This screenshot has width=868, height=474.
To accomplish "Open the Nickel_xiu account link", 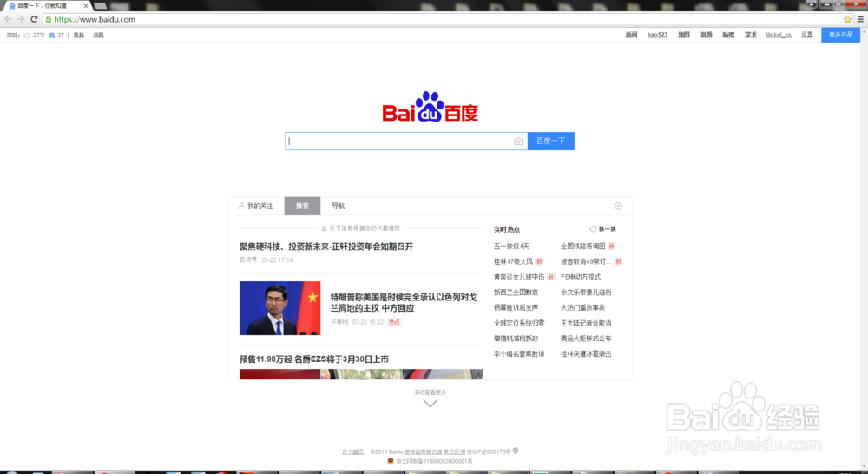I will pos(779,35).
